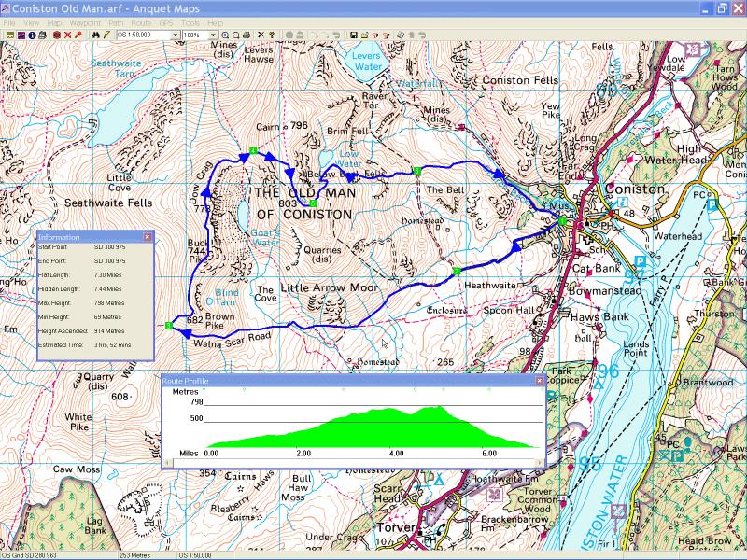
Task: Click the yellow pencil draw tool
Action: pyautogui.click(x=106, y=35)
